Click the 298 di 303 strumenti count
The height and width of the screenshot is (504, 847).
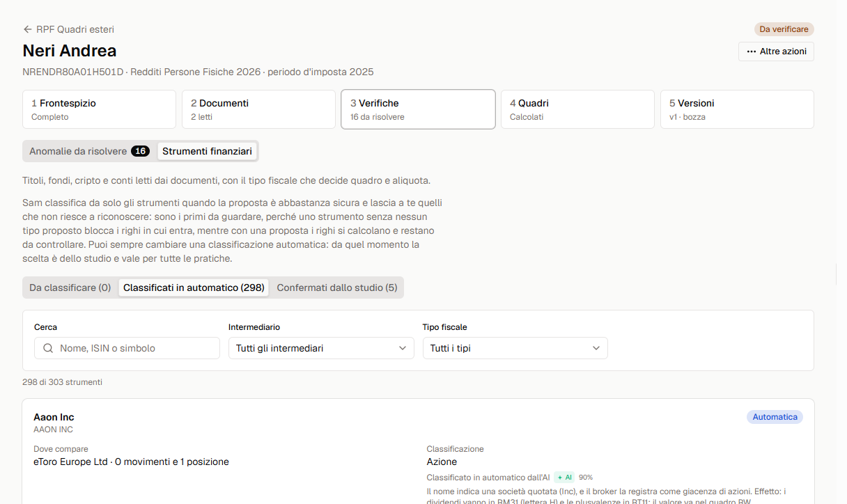62,382
